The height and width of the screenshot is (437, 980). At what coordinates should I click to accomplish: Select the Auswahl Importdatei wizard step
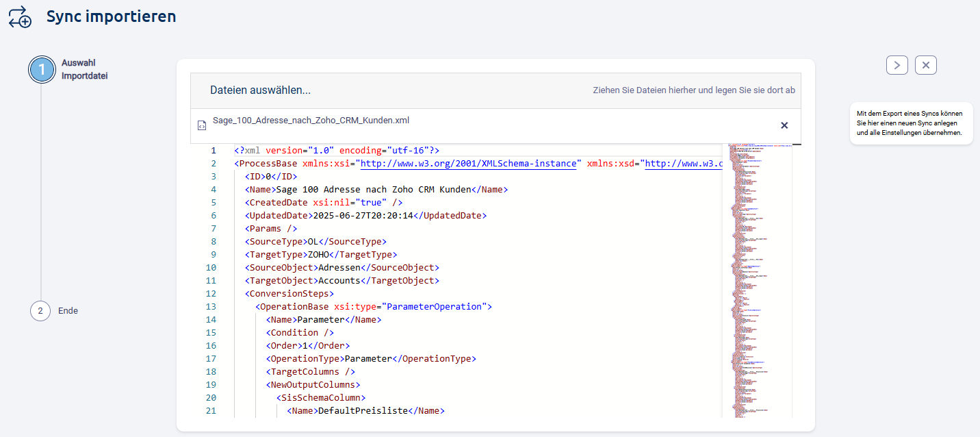click(x=79, y=69)
